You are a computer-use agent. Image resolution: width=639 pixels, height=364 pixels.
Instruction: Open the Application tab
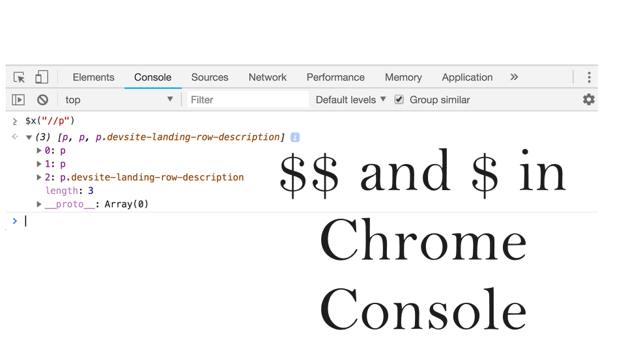(468, 77)
